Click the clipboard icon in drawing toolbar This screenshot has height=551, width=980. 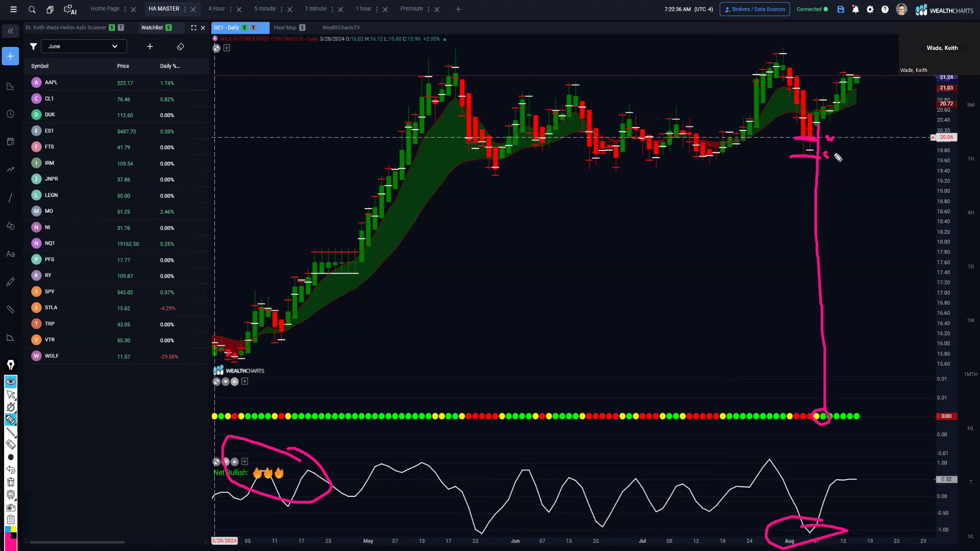(11, 520)
